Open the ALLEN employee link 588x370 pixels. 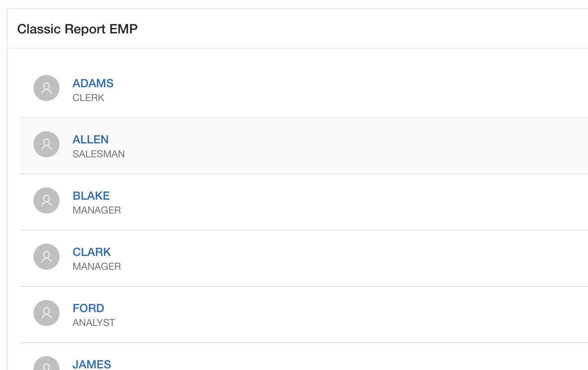click(x=91, y=139)
